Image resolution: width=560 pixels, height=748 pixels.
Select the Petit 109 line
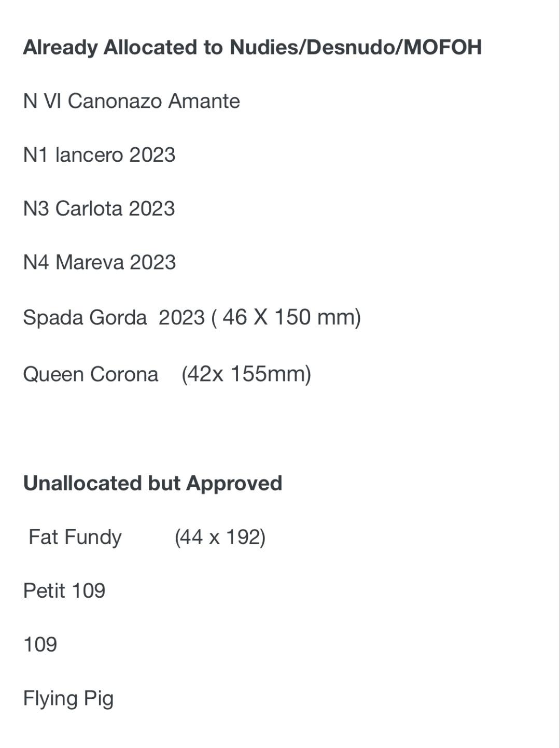pos(64,591)
